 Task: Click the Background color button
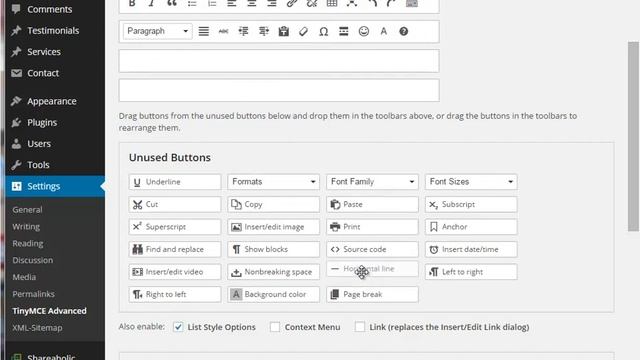coord(273,294)
